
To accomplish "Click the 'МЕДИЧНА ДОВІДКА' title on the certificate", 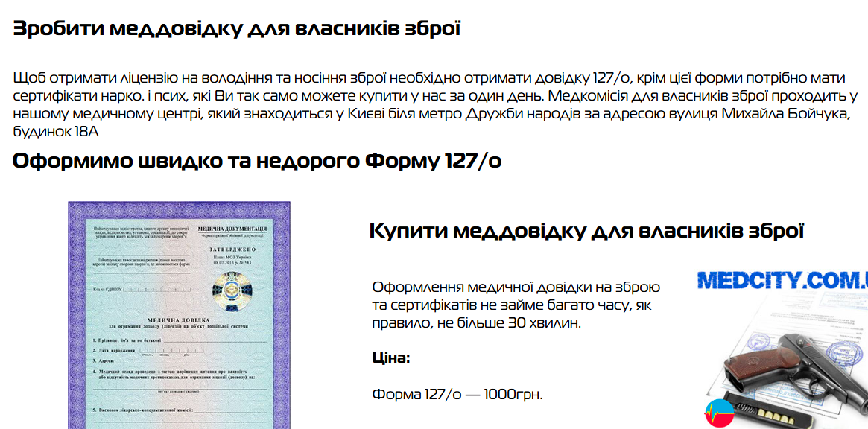I will click(x=178, y=320).
